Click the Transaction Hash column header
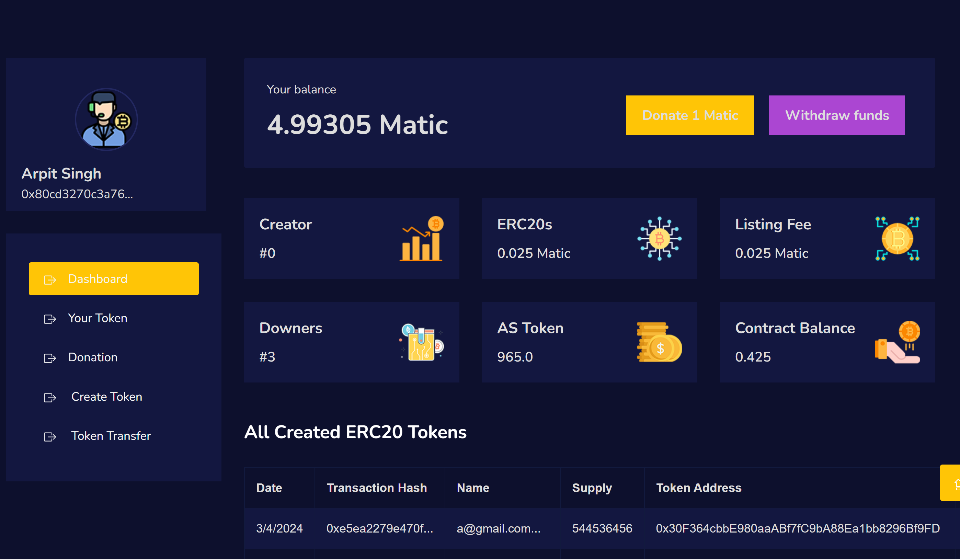The image size is (960, 560). click(376, 488)
